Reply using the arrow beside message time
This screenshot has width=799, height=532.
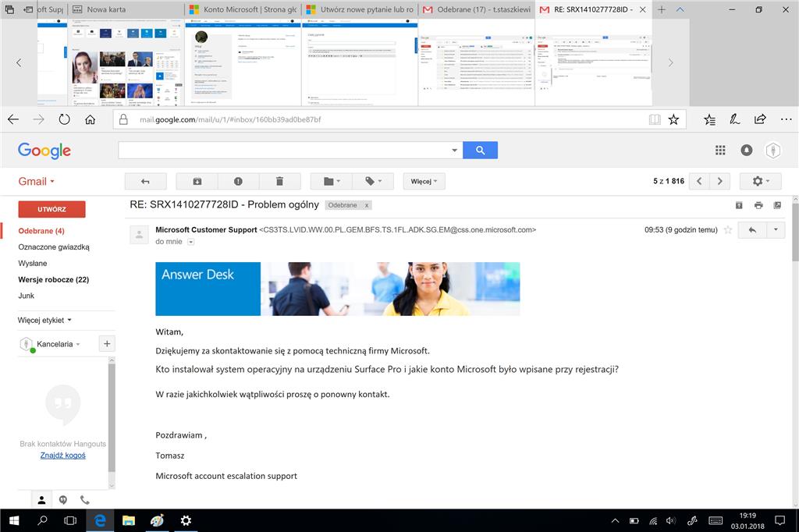coord(752,230)
